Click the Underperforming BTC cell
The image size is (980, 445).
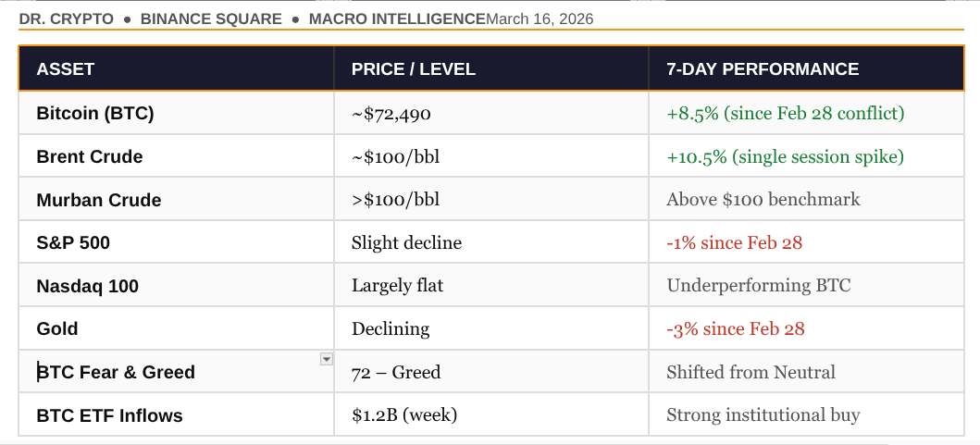coord(758,286)
